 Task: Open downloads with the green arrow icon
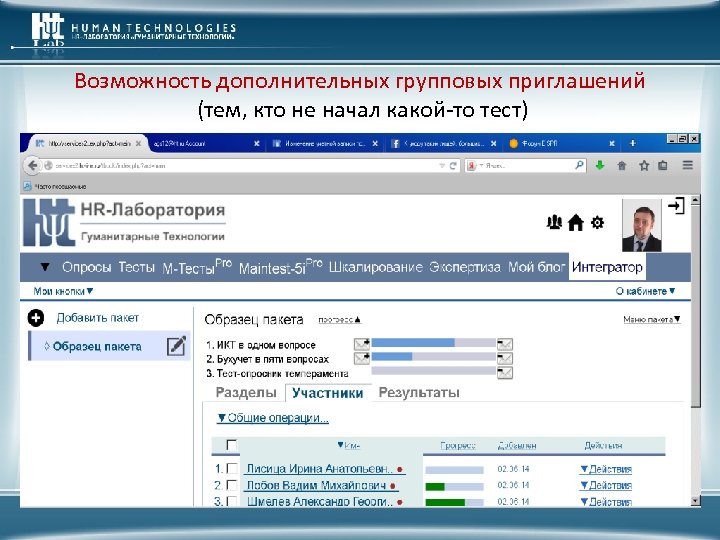600,165
